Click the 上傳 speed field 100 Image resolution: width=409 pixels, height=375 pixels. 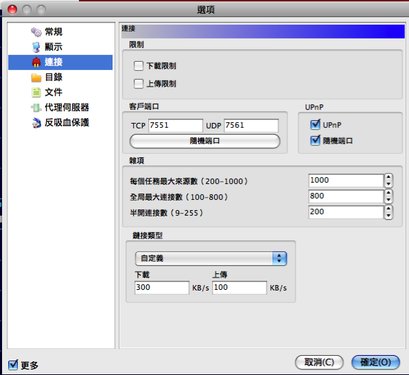coord(239,288)
